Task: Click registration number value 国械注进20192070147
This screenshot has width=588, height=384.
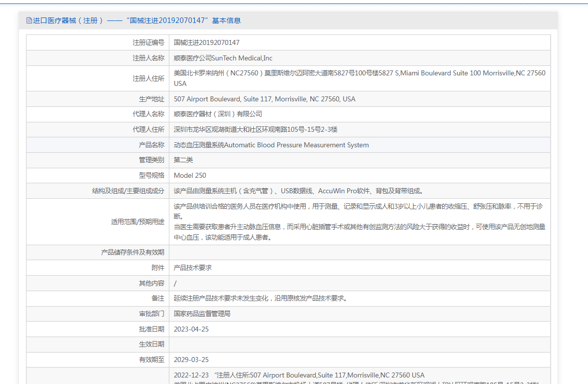Action: click(206, 43)
